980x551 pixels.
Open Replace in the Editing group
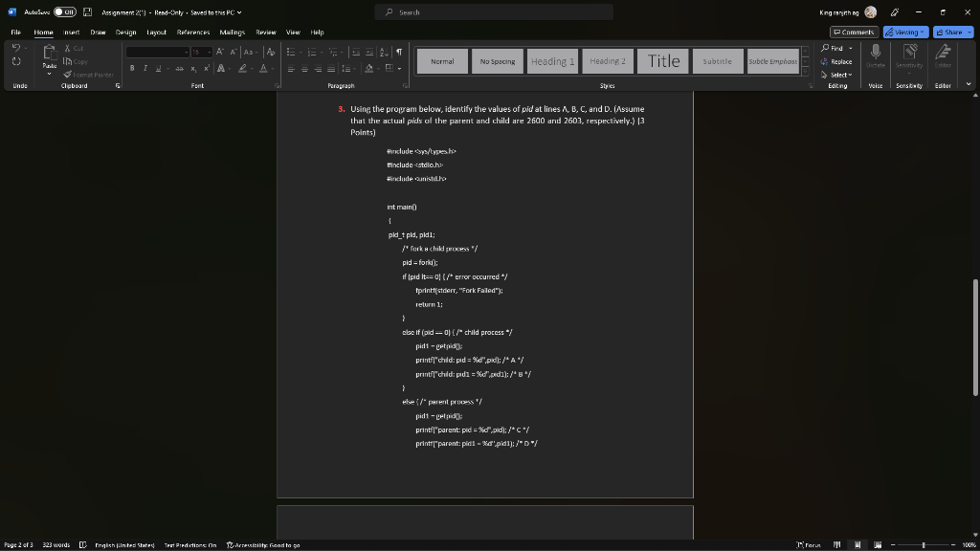point(839,61)
